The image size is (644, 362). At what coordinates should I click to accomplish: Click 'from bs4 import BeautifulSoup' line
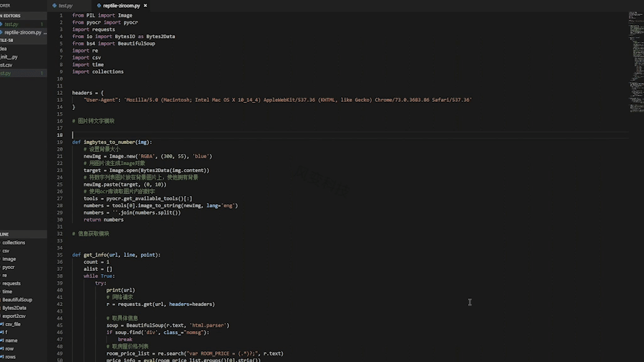tap(114, 43)
